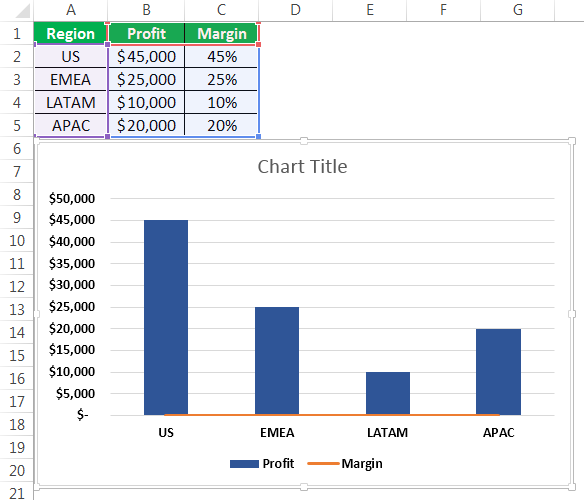Select cell containing US region
The width and height of the screenshot is (584, 500).
71,57
